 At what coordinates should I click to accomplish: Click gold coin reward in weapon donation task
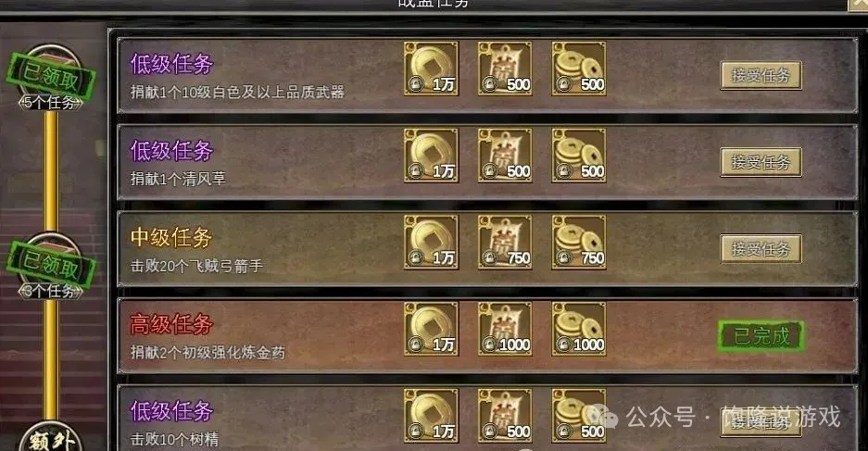tap(432, 69)
